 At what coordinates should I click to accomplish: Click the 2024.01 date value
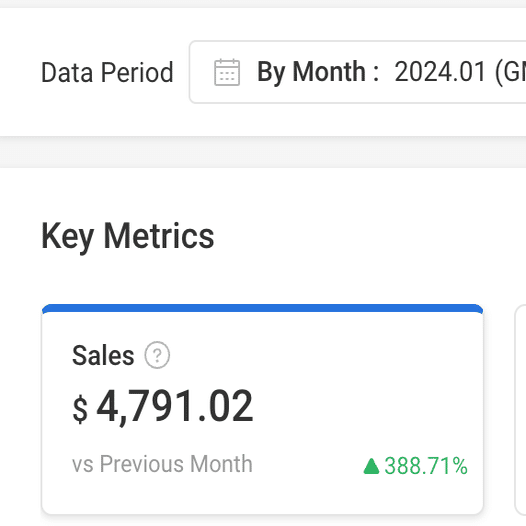click(440, 72)
